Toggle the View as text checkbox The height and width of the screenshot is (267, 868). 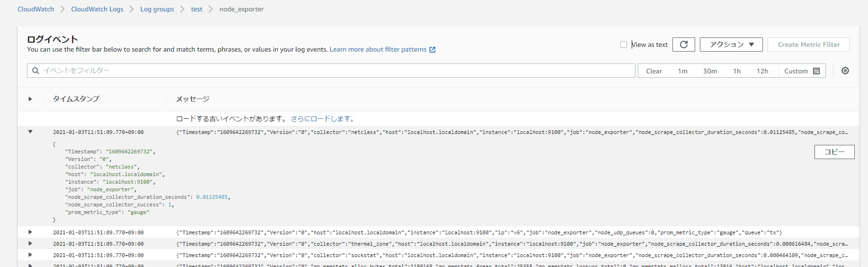[624, 44]
